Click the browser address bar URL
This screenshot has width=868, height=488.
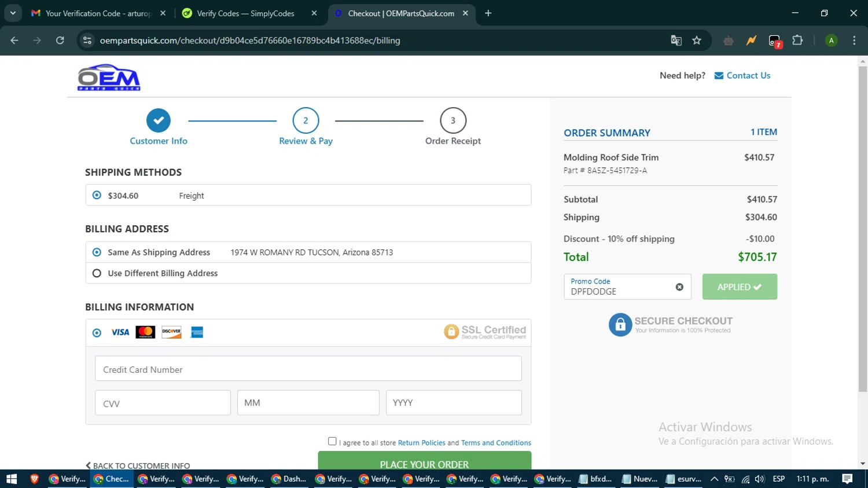coord(249,41)
